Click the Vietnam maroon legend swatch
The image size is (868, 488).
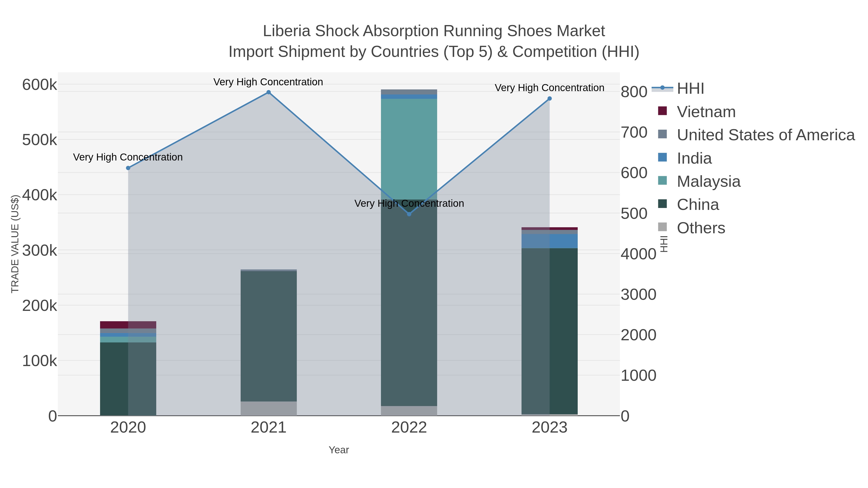click(x=663, y=111)
